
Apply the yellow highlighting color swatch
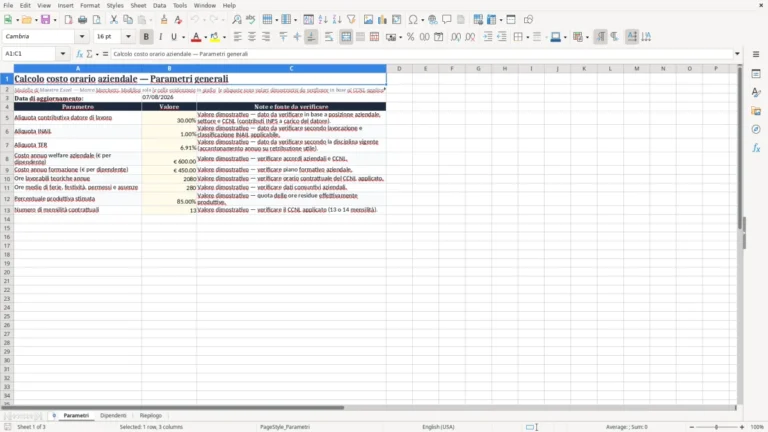[x=215, y=37]
